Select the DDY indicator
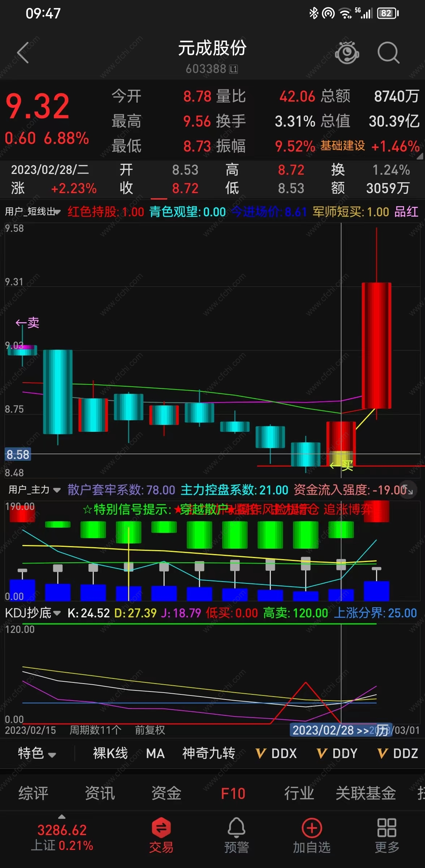425x868 pixels. (x=337, y=753)
